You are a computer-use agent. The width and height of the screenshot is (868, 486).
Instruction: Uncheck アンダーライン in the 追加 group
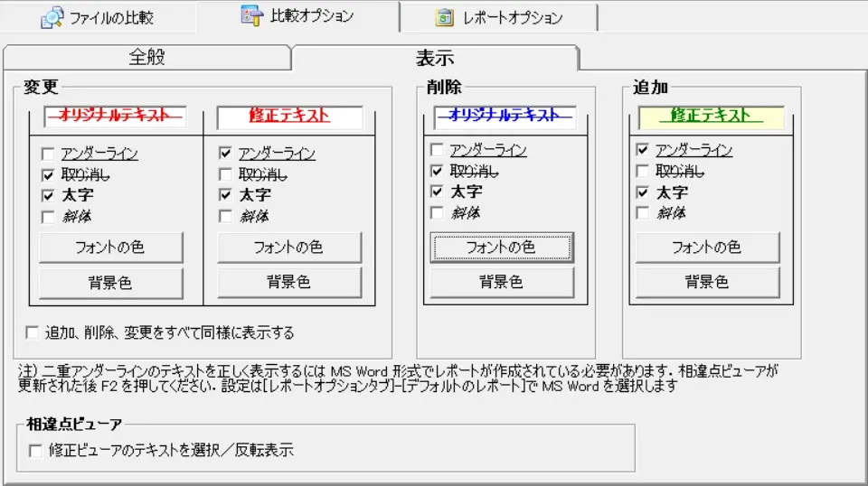coord(642,150)
